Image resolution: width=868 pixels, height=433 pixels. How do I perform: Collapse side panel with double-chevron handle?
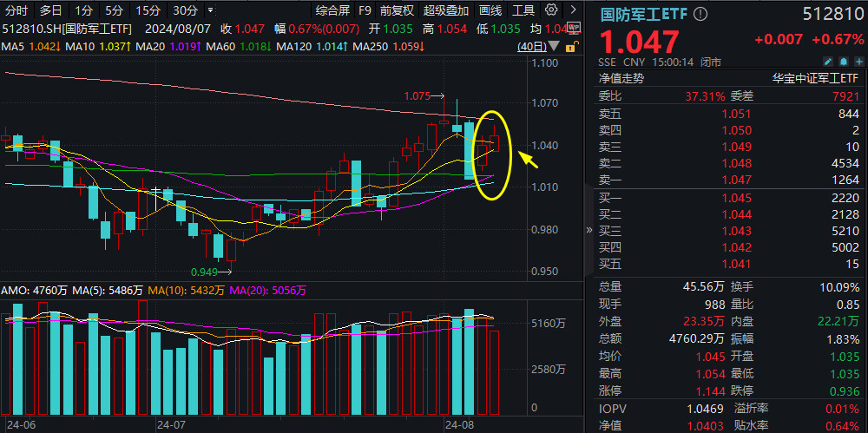(589, 230)
